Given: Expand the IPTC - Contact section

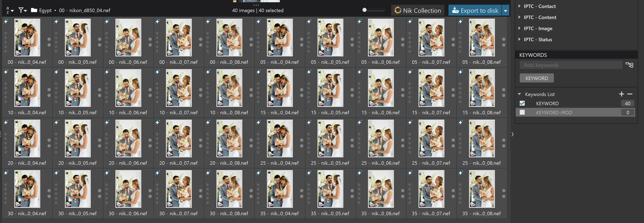Looking at the screenshot, I should coord(520,6).
